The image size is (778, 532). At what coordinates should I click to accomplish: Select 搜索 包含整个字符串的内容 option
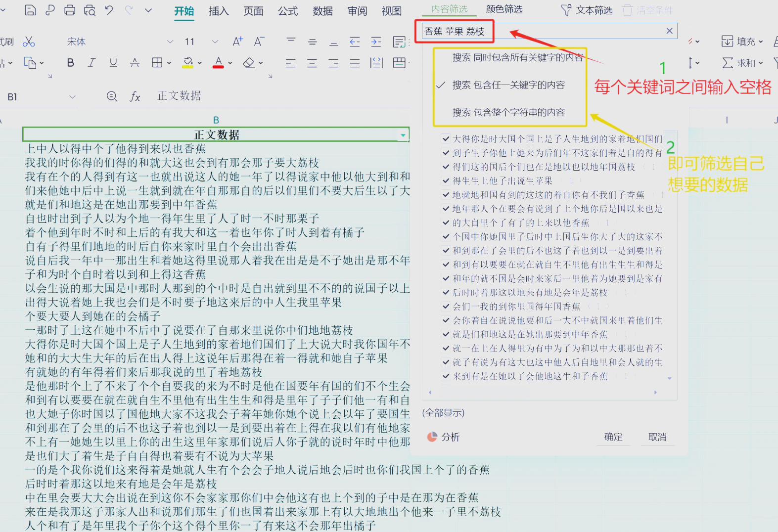coord(508,112)
